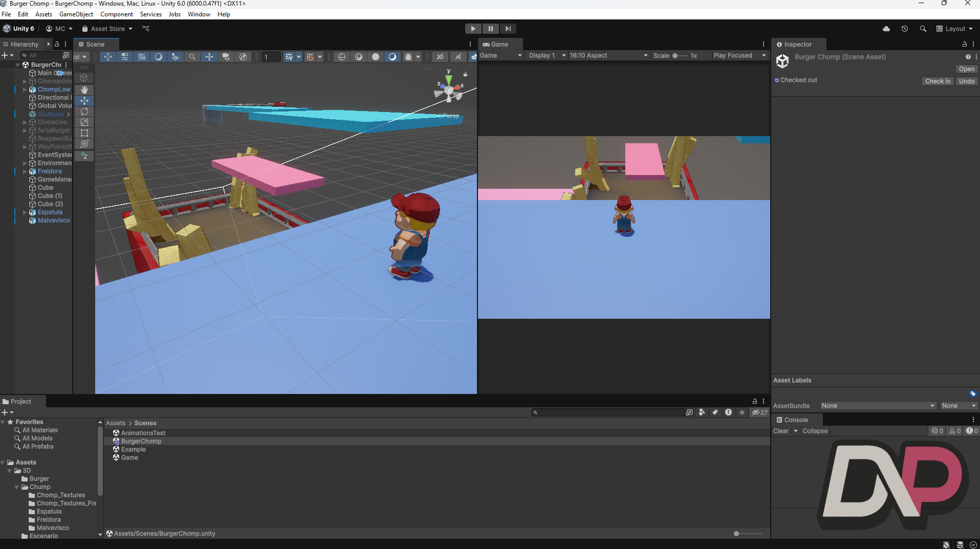Toggle grid snapping in the Scene toolbar
The image size is (980, 549).
(x=310, y=57)
